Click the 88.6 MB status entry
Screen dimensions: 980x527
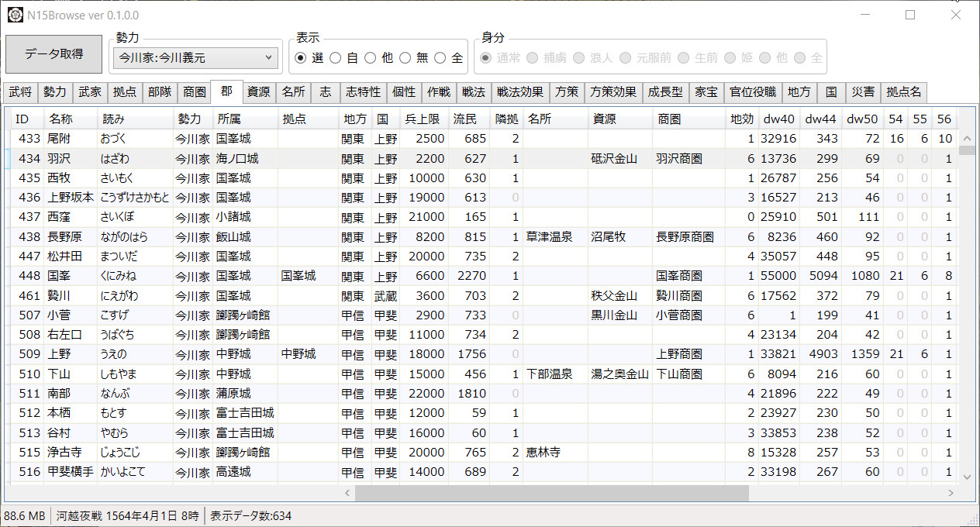25,515
